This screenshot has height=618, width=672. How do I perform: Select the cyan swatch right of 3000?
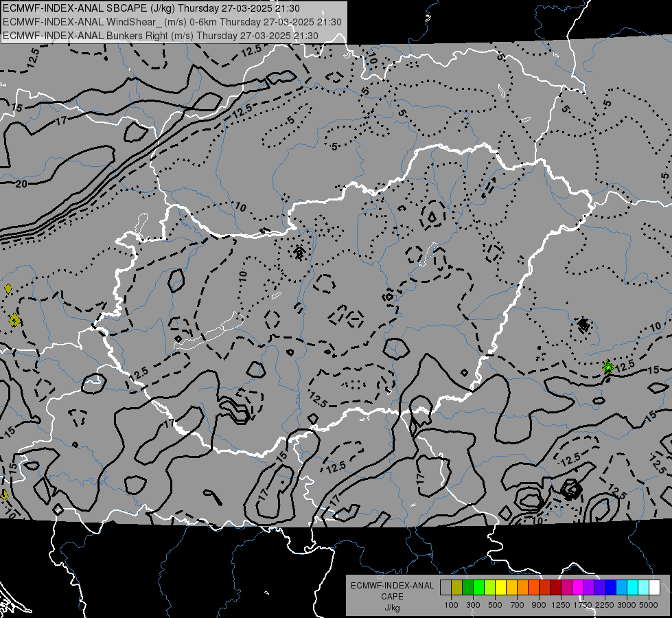[633, 587]
